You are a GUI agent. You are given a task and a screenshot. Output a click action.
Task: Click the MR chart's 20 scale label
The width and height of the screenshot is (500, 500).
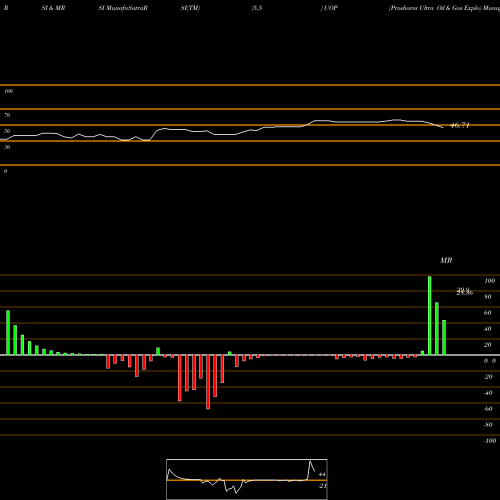click(488, 345)
